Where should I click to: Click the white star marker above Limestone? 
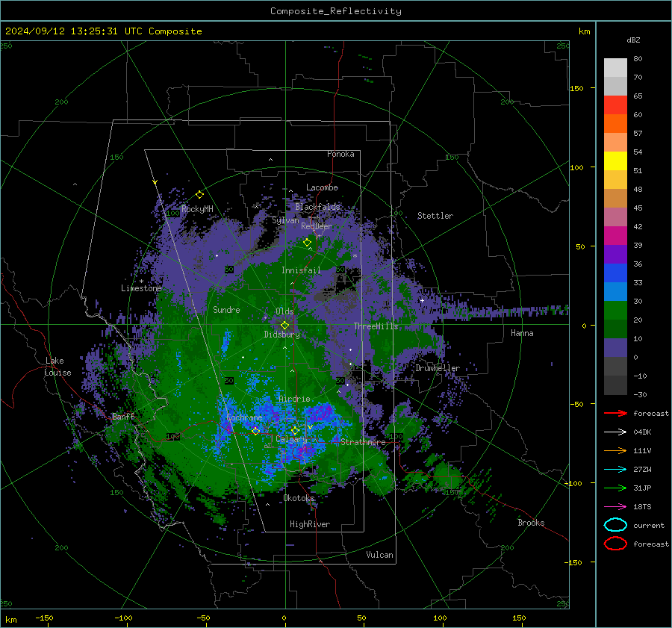(141, 282)
